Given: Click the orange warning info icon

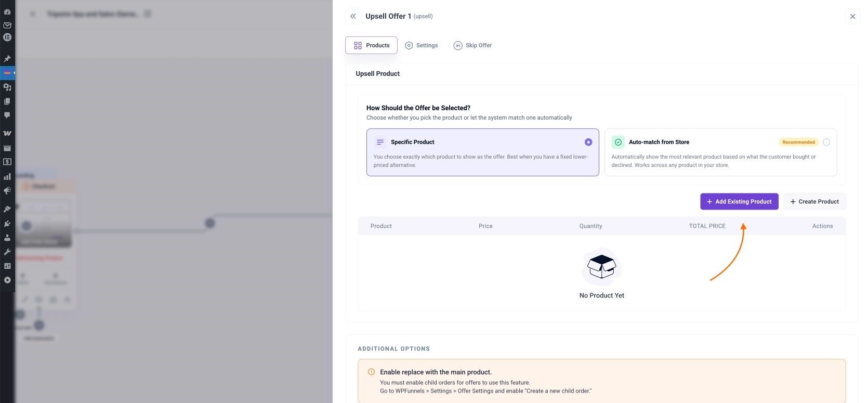Looking at the screenshot, I should [x=371, y=372].
